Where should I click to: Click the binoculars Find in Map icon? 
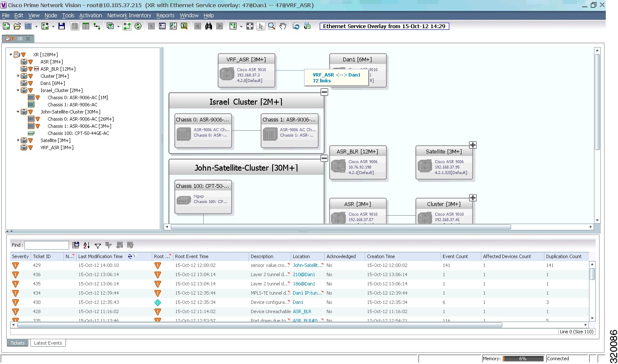click(209, 26)
